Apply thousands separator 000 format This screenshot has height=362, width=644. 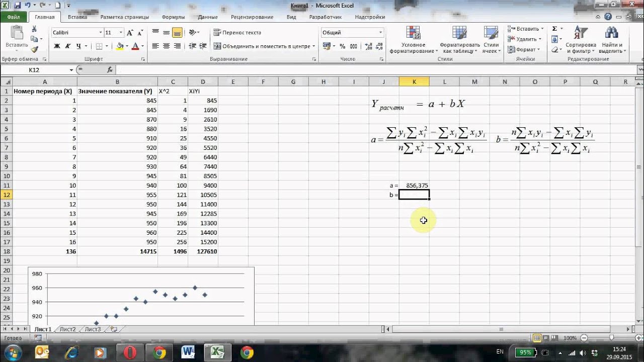tap(353, 46)
